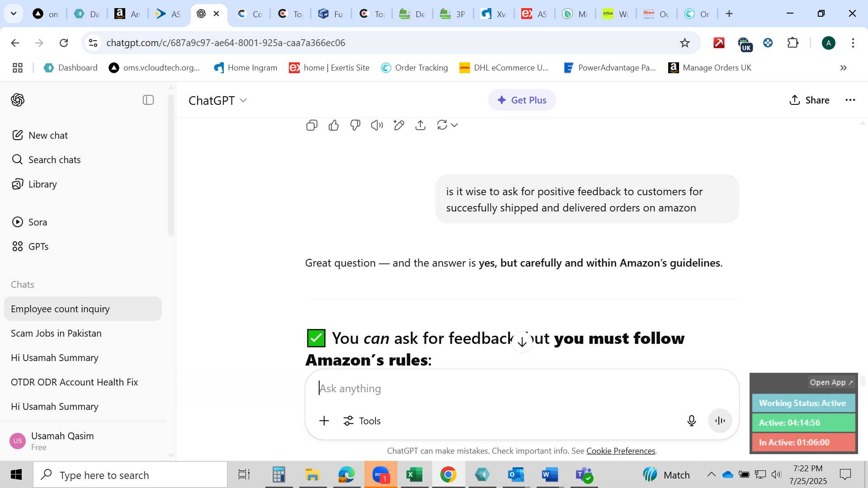868x488 pixels.
Task: Open the OTDR ODR Account Health Fix chat
Action: coord(83,382)
